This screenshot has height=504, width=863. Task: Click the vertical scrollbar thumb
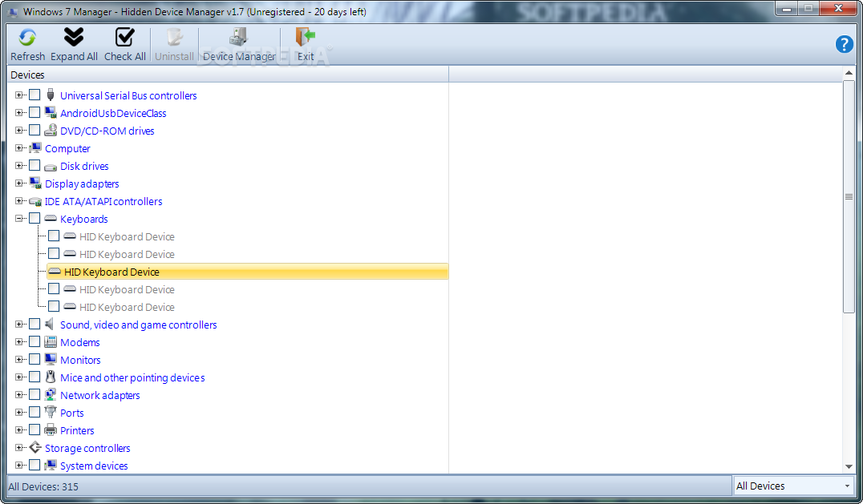click(849, 197)
